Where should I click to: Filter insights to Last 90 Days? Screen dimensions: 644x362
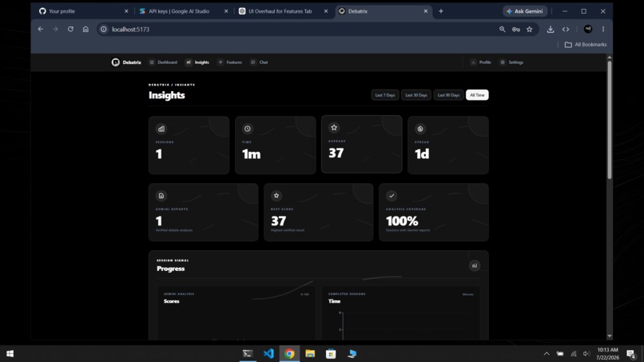click(448, 95)
